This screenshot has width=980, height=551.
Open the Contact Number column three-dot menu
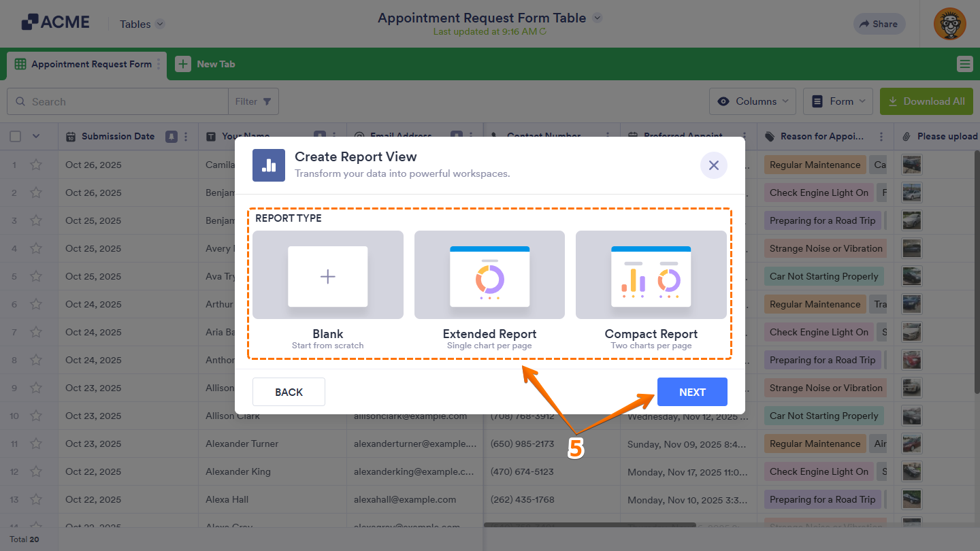coord(608,135)
